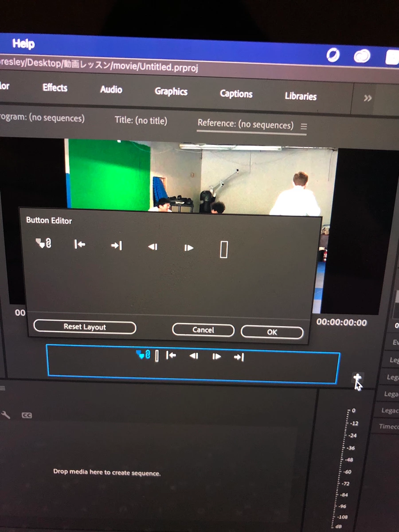Open the Help menu
Screen dimensions: 399x532
click(23, 44)
